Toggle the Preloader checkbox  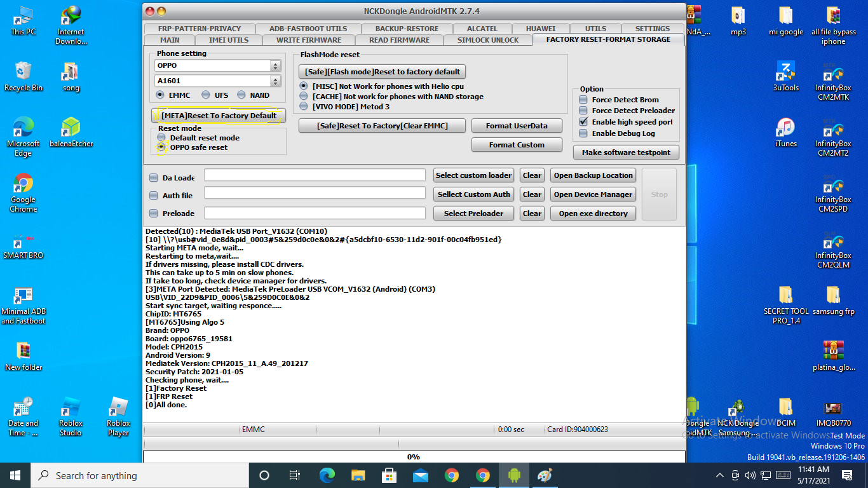153,213
